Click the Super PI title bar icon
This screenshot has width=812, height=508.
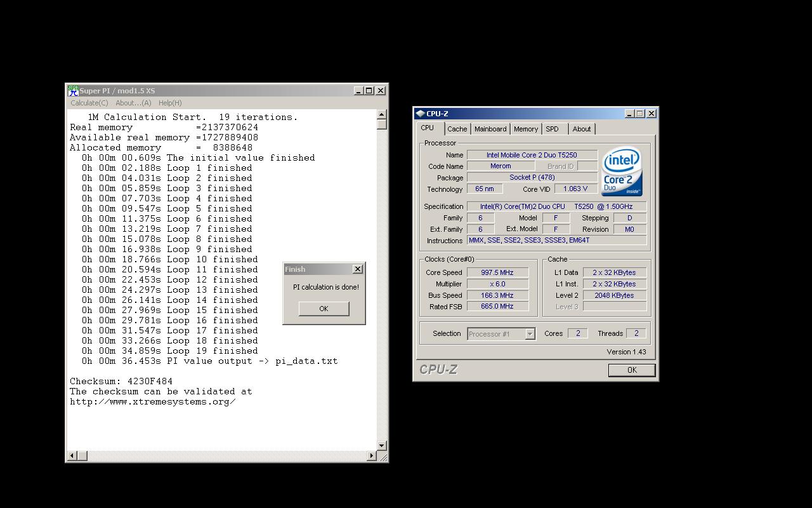pos(73,91)
